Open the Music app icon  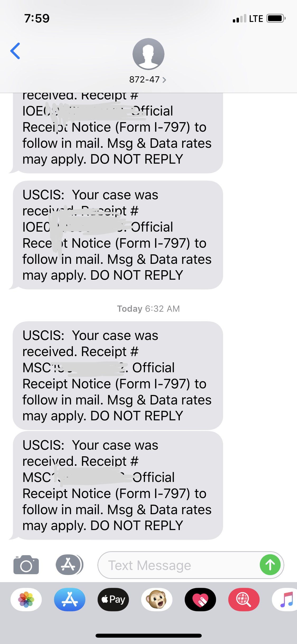(x=286, y=599)
